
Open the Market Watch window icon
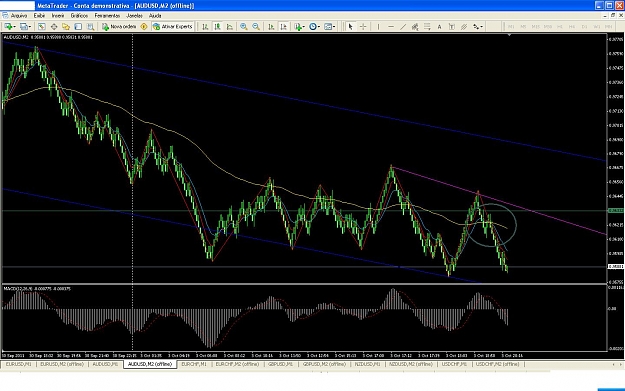click(41, 26)
